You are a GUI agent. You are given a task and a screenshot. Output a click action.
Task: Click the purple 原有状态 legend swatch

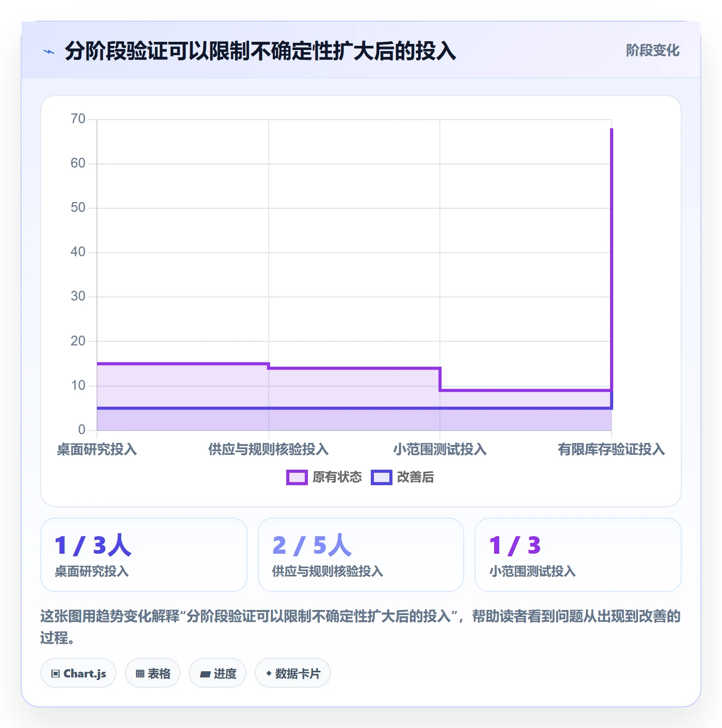(297, 477)
